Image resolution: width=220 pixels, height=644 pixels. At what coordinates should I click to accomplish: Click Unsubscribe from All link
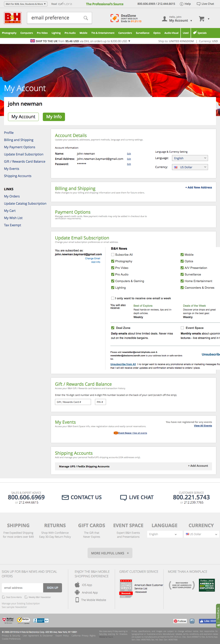point(123,364)
